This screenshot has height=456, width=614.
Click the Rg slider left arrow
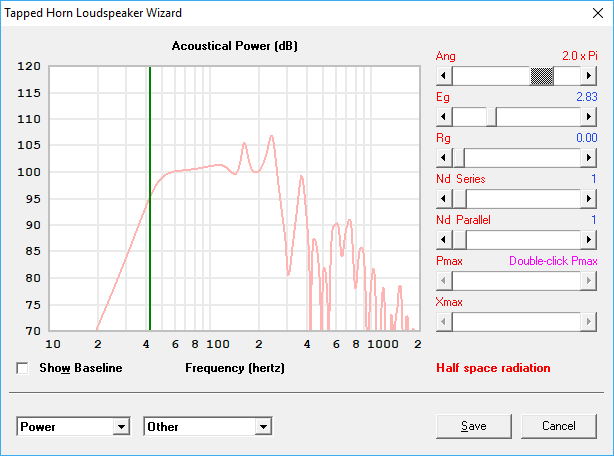[444, 158]
